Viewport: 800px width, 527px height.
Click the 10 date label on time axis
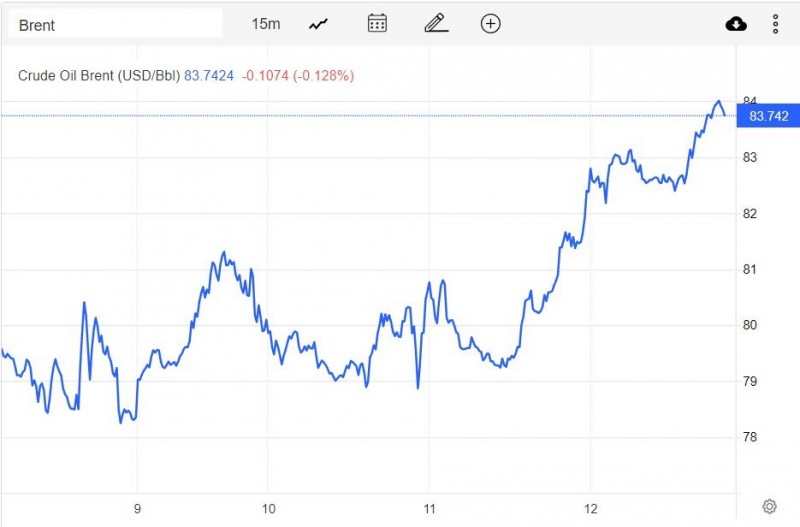(x=267, y=507)
